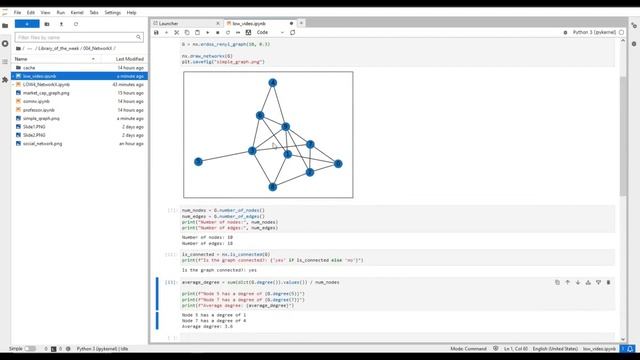
Task: Open the View menu
Action: click(45, 13)
